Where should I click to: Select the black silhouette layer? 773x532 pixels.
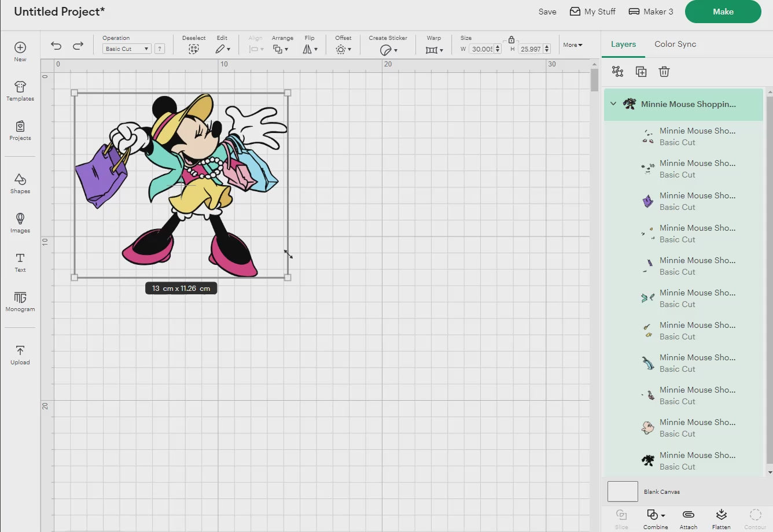tap(683, 461)
